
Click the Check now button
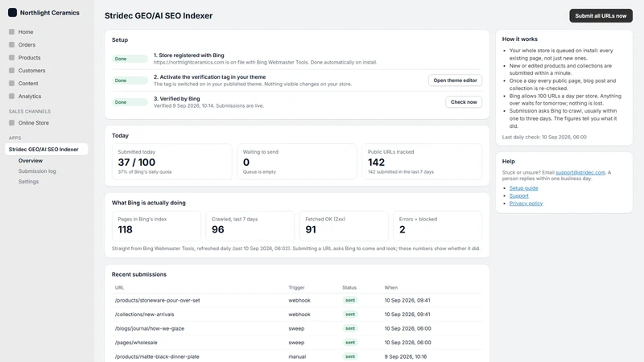click(x=464, y=102)
